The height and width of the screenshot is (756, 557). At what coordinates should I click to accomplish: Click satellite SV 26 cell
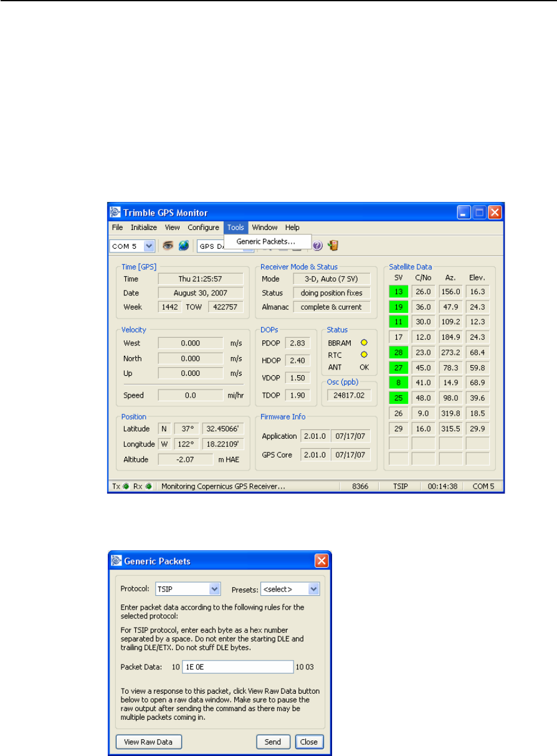click(x=398, y=413)
